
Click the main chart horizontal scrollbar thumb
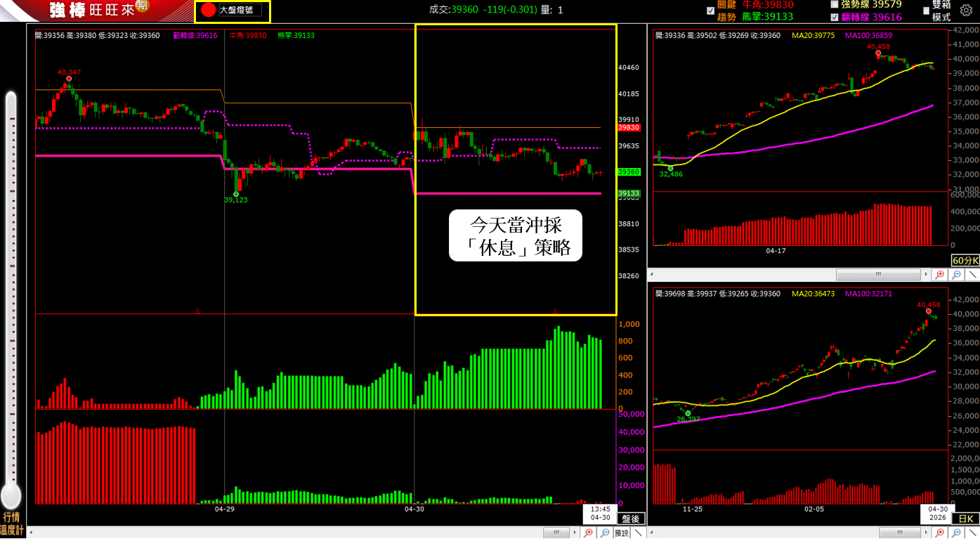(556, 533)
